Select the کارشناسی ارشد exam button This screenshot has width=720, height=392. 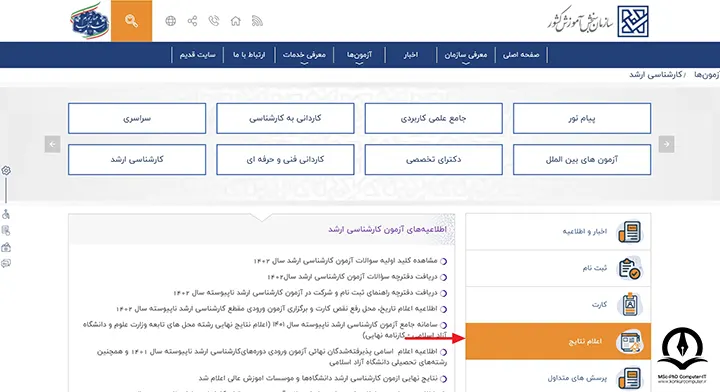(137, 160)
